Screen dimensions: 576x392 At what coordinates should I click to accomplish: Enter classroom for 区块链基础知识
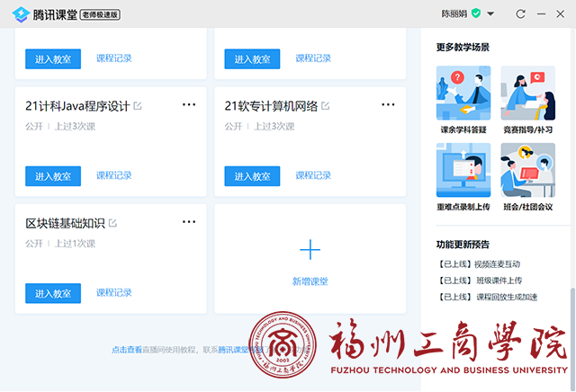(53, 293)
